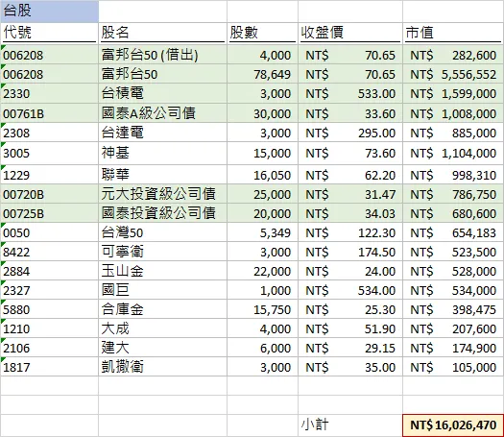This screenshot has height=437, width=504.
Task: Select share count 22,000
Action: pyautogui.click(x=262, y=271)
